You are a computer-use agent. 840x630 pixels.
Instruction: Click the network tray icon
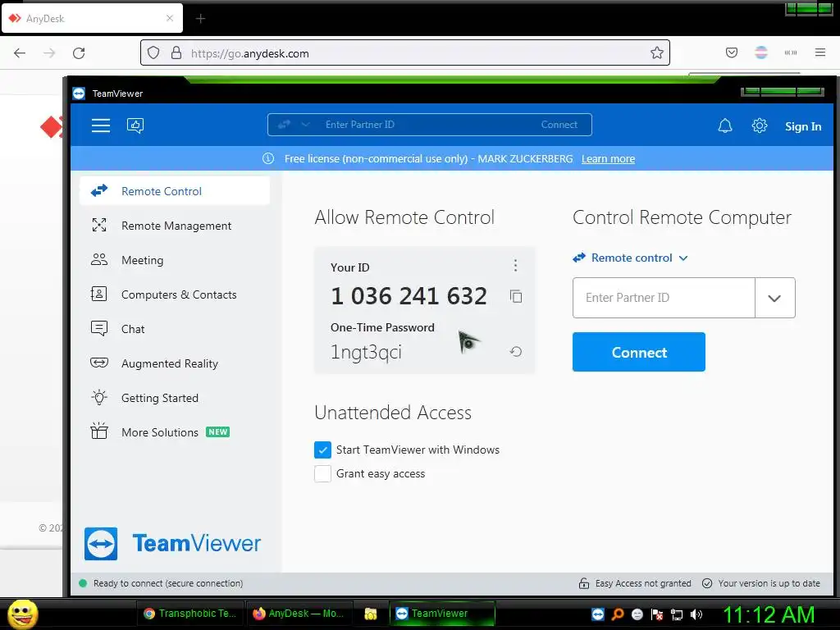pyautogui.click(x=677, y=614)
